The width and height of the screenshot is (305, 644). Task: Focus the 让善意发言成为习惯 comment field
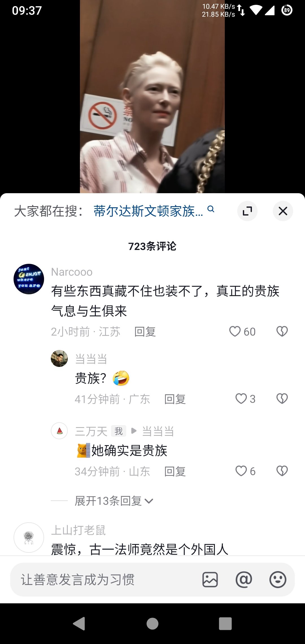[107, 580]
